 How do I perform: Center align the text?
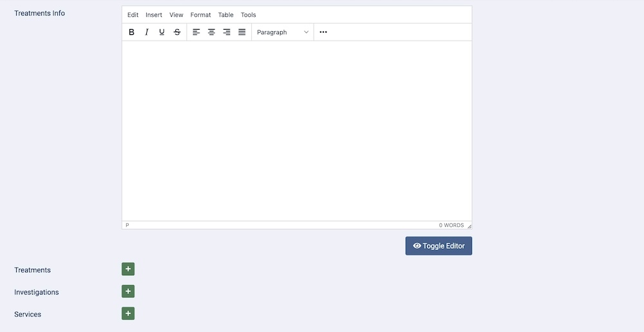211,32
